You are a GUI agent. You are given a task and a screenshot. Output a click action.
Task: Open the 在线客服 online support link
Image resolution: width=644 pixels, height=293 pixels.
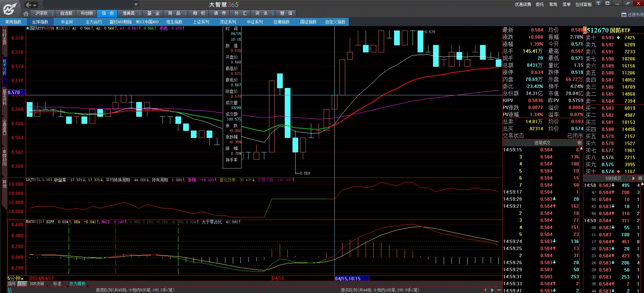coord(583,4)
